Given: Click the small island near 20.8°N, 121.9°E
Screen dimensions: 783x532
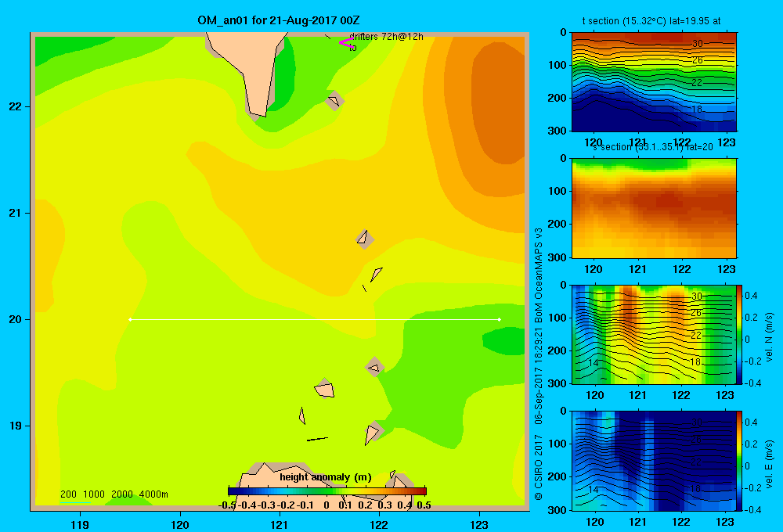Looking at the screenshot, I should point(363,239).
